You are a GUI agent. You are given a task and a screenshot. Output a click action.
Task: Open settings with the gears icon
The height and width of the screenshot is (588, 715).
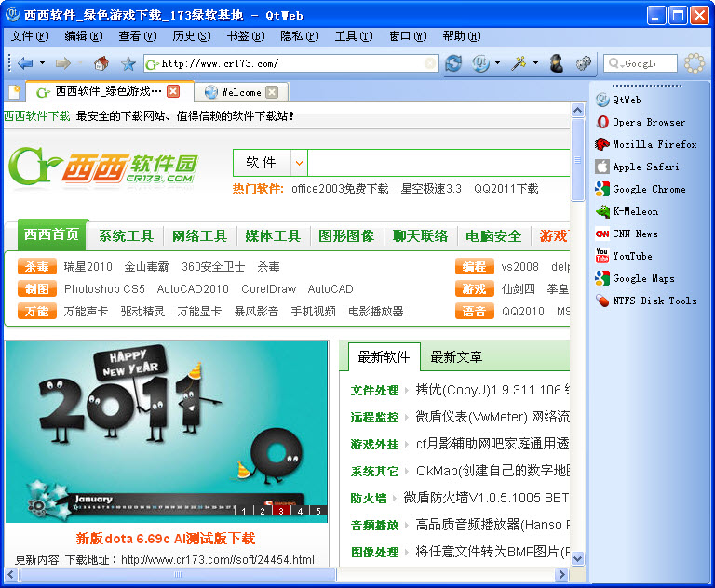(583, 63)
